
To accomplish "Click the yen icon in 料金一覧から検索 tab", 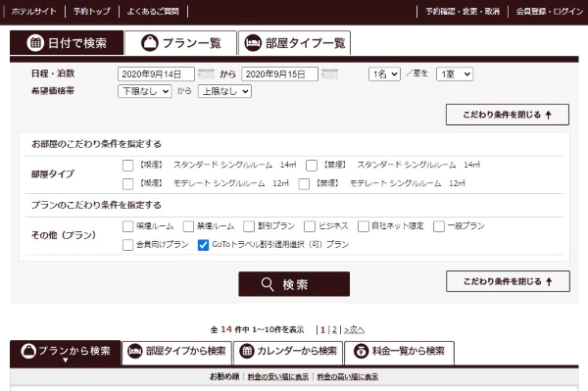I will (361, 351).
